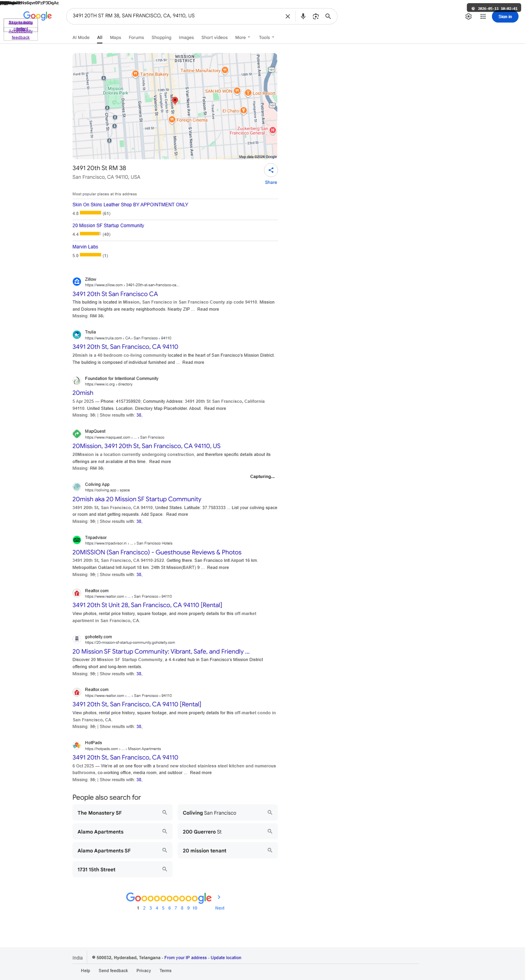Search for 1731 15th Street suggestion
The height and width of the screenshot is (980, 531).
pos(123,869)
